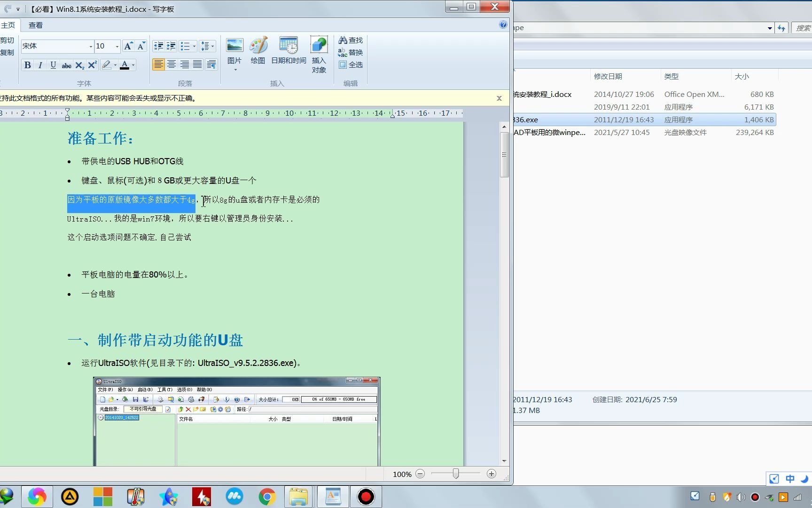The image size is (812, 508).
Task: Toggle strikethrough formatting
Action: click(x=66, y=65)
